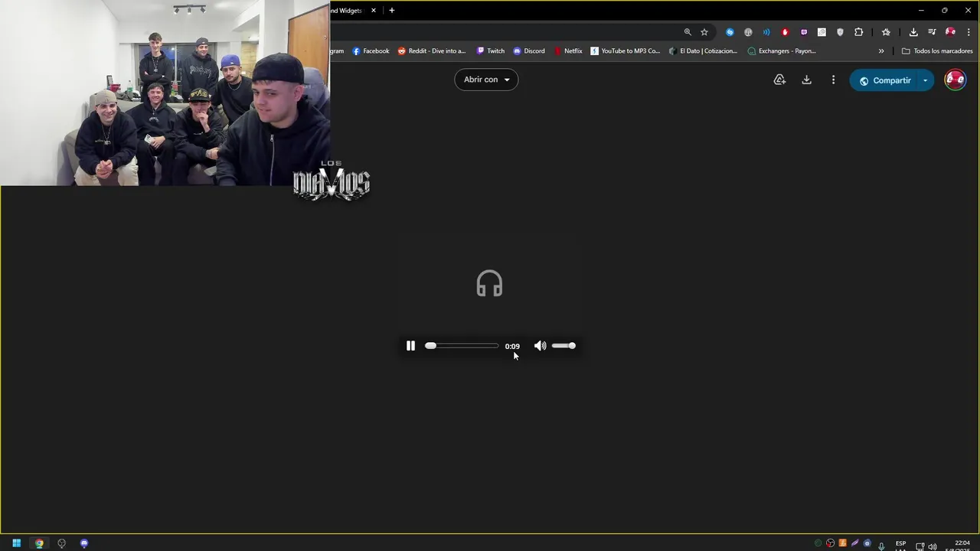
Task: Click the purple feather tray icon
Action: tap(855, 543)
